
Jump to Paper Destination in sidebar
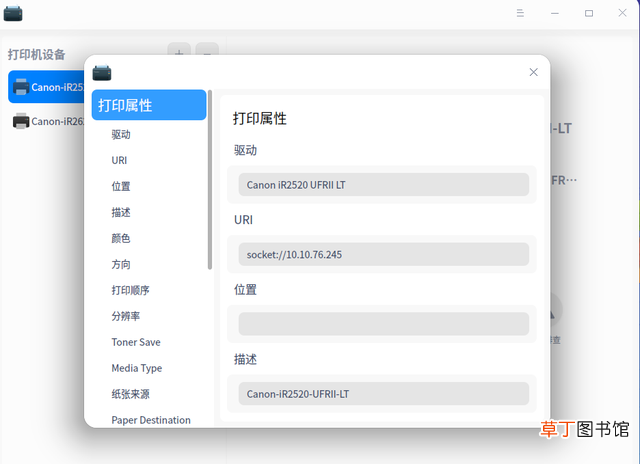151,420
